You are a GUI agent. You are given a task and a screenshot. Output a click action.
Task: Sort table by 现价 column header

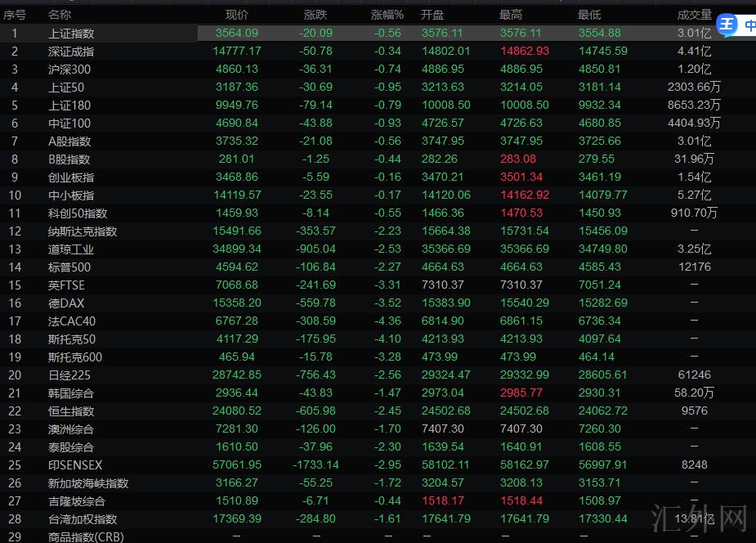[x=237, y=15]
